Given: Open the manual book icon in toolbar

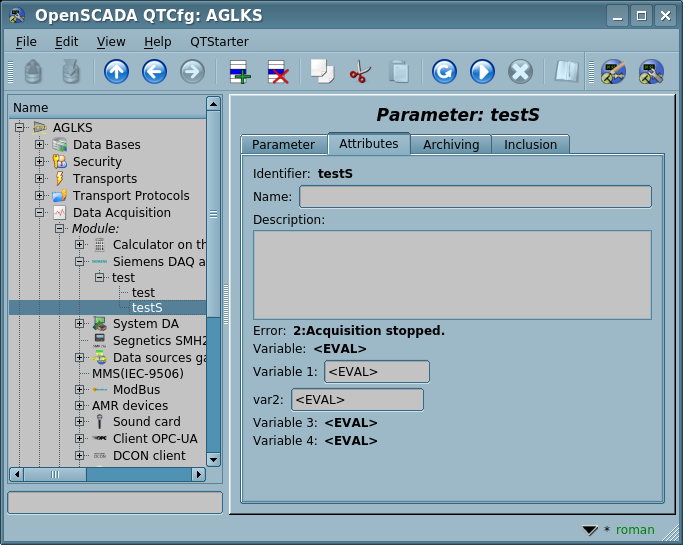Looking at the screenshot, I should pyautogui.click(x=567, y=72).
